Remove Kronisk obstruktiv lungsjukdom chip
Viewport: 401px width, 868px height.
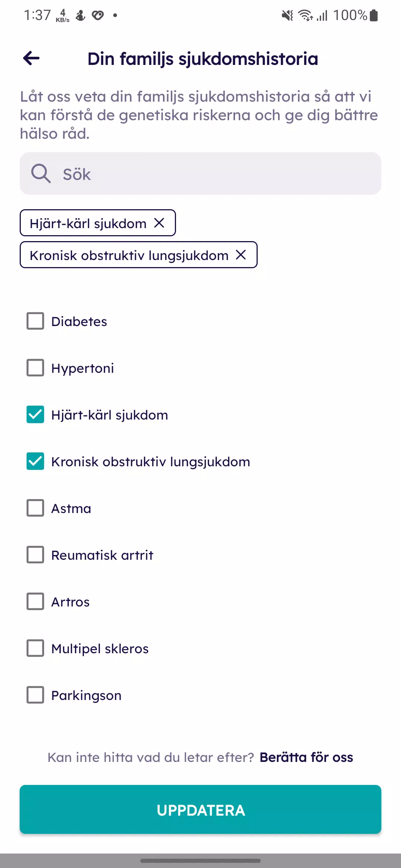241,255
